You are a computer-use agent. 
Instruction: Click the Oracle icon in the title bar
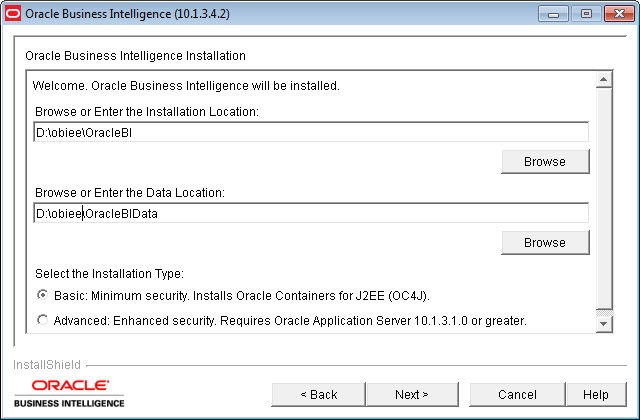[13, 13]
